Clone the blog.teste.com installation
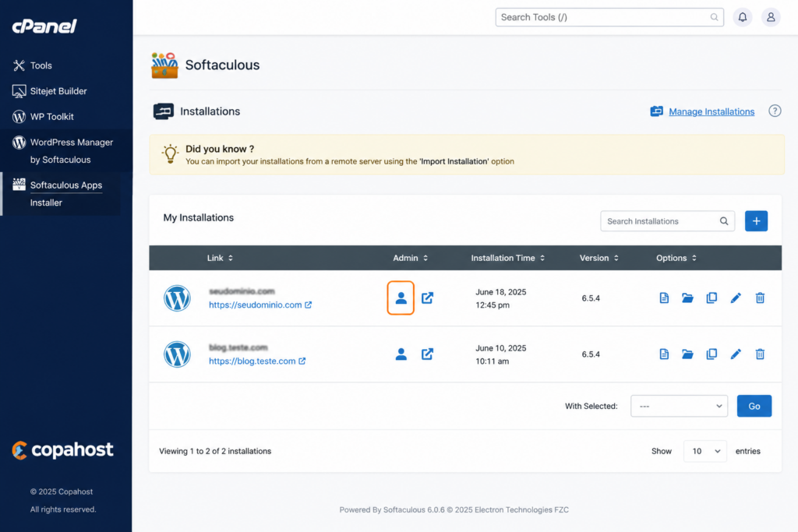The width and height of the screenshot is (798, 532). (711, 354)
